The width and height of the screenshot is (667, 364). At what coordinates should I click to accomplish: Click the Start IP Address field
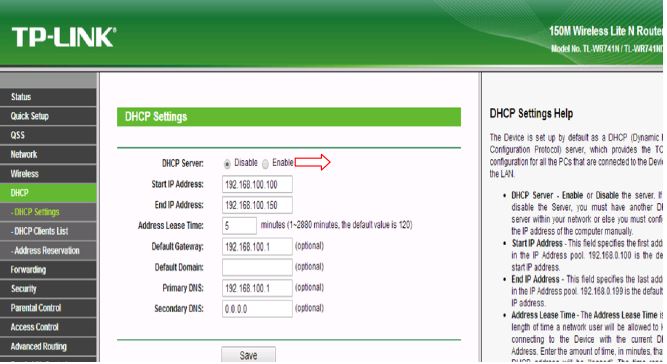tap(257, 184)
